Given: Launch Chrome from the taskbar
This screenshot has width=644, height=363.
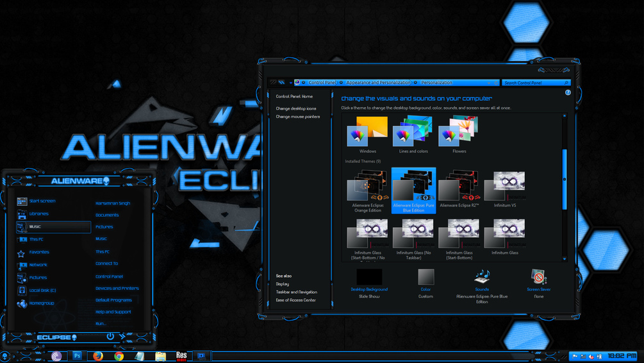Looking at the screenshot, I should pyautogui.click(x=119, y=356).
